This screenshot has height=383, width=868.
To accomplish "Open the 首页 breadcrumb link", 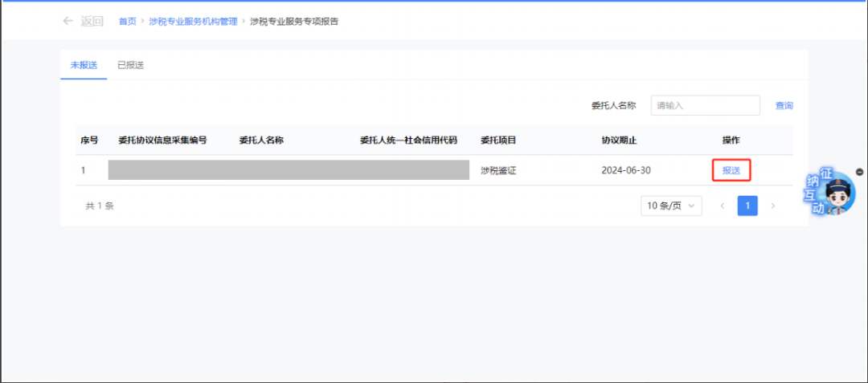I will (x=127, y=22).
